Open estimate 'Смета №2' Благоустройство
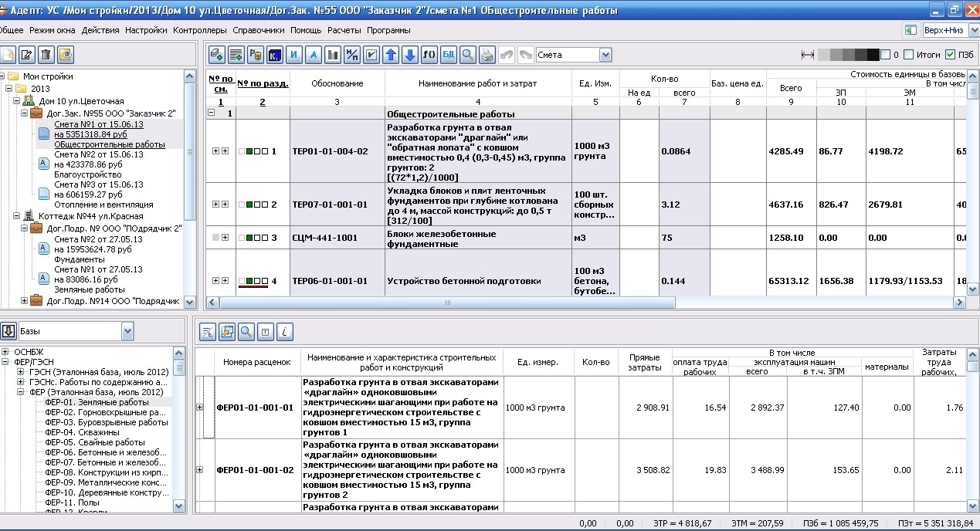The height and width of the screenshot is (531, 980). click(99, 164)
